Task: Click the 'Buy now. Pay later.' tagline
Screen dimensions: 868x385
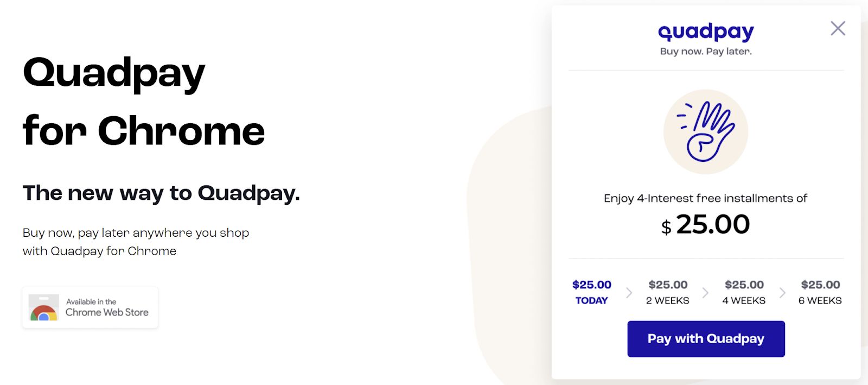Action: [x=706, y=51]
